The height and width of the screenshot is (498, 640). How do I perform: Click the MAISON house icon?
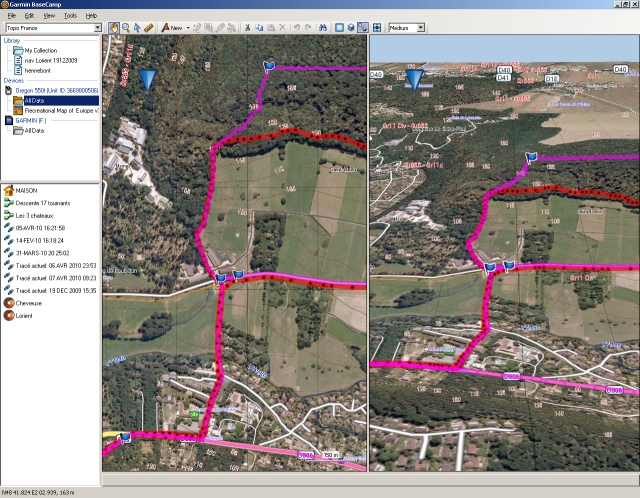coord(9,190)
